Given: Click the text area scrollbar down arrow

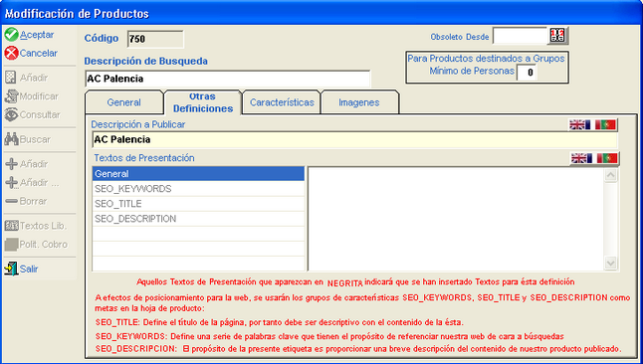Looking at the screenshot, I should (x=610, y=263).
